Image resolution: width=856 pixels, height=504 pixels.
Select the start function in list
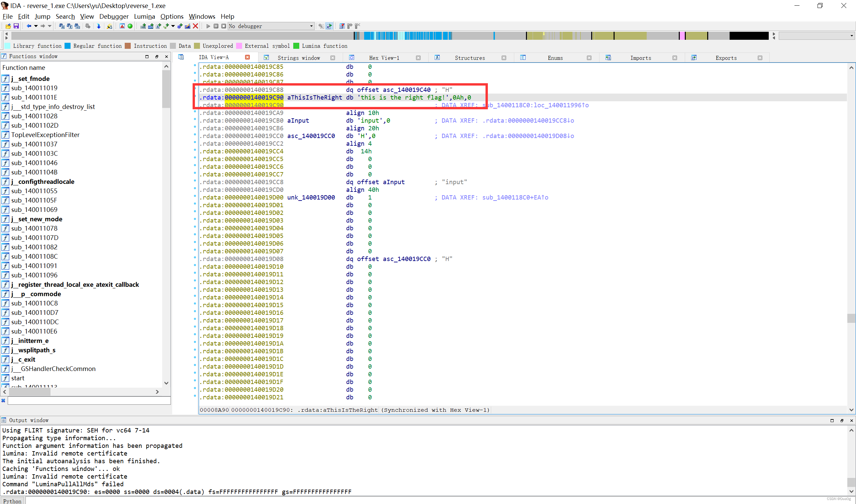click(18, 378)
